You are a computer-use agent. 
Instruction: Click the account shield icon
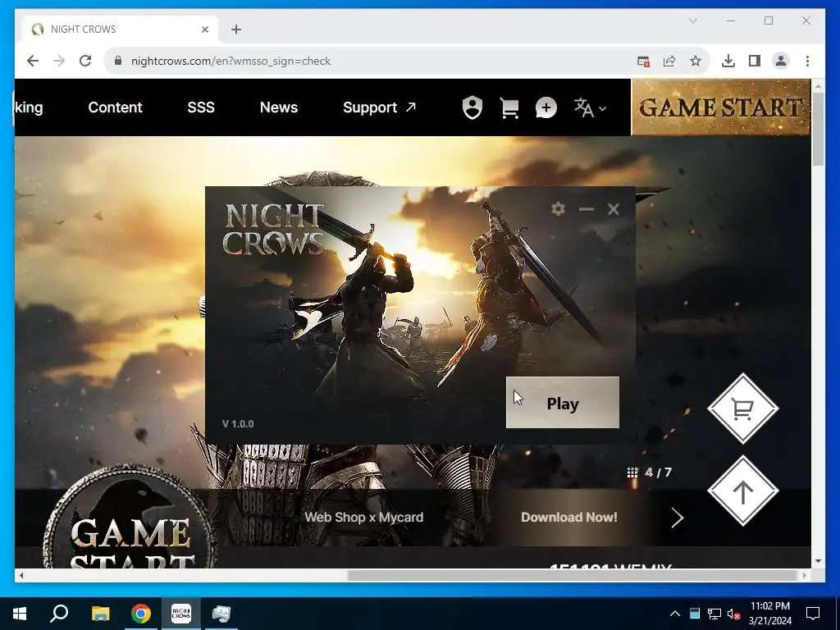(472, 107)
